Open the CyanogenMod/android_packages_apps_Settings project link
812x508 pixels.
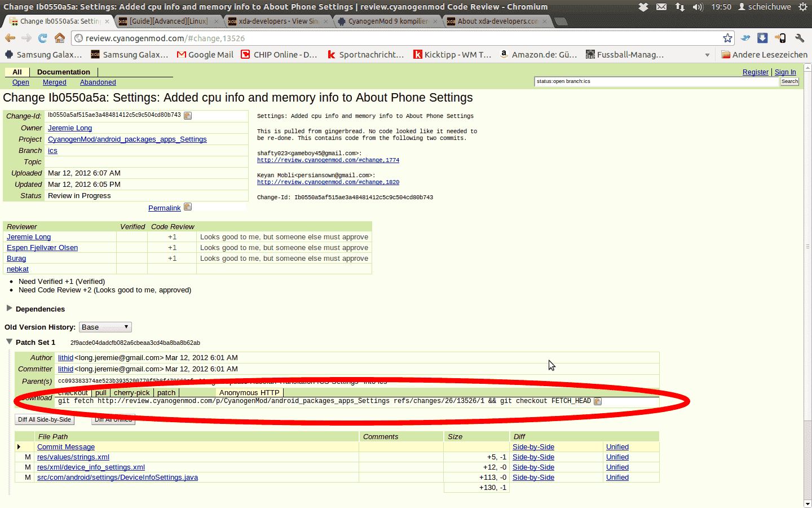(127, 139)
